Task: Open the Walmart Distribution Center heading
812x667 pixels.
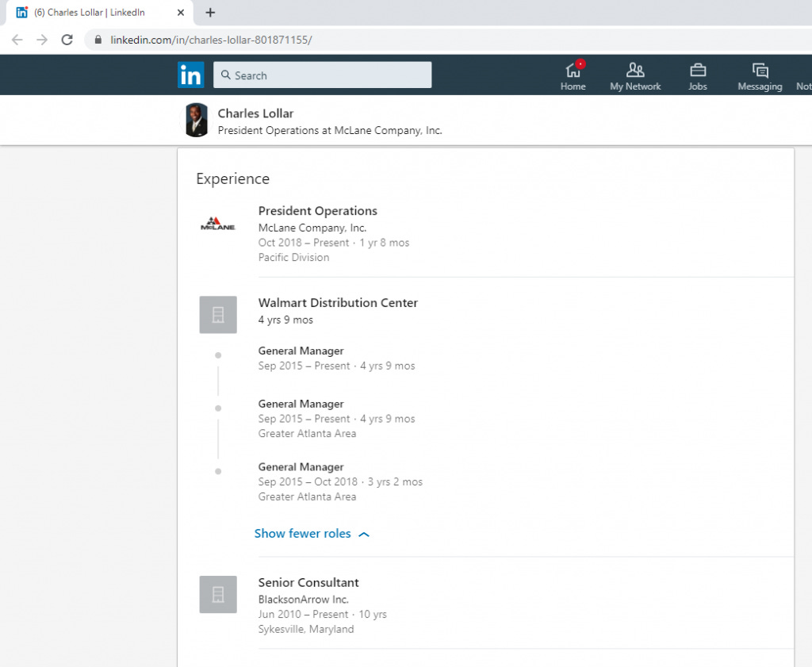Action: [338, 302]
